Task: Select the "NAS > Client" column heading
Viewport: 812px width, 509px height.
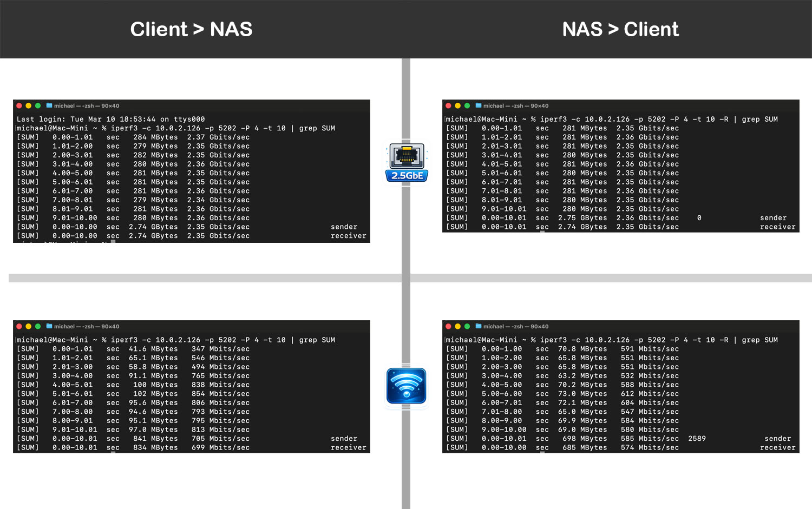Action: coord(620,29)
